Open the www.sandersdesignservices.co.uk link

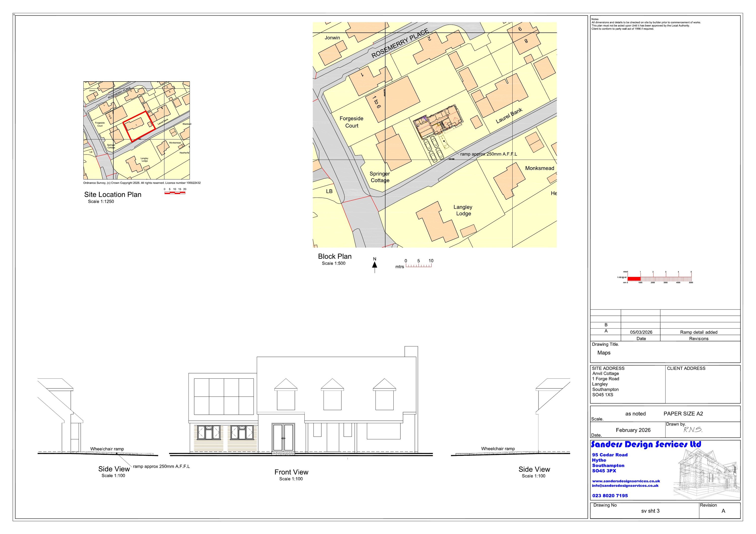(626, 481)
